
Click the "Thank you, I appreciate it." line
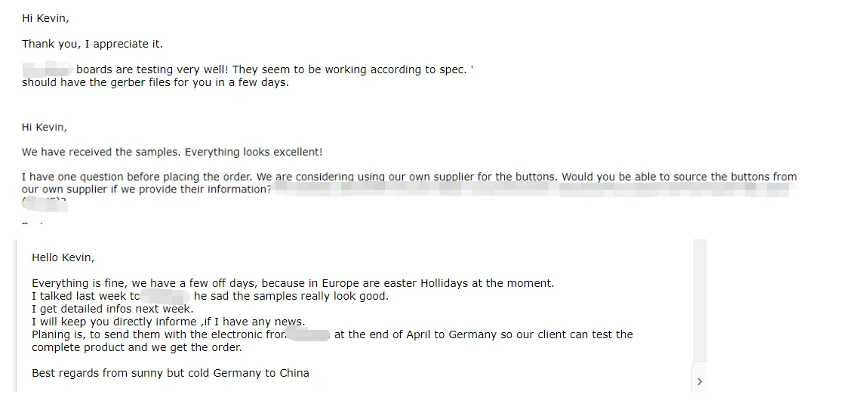click(x=92, y=44)
